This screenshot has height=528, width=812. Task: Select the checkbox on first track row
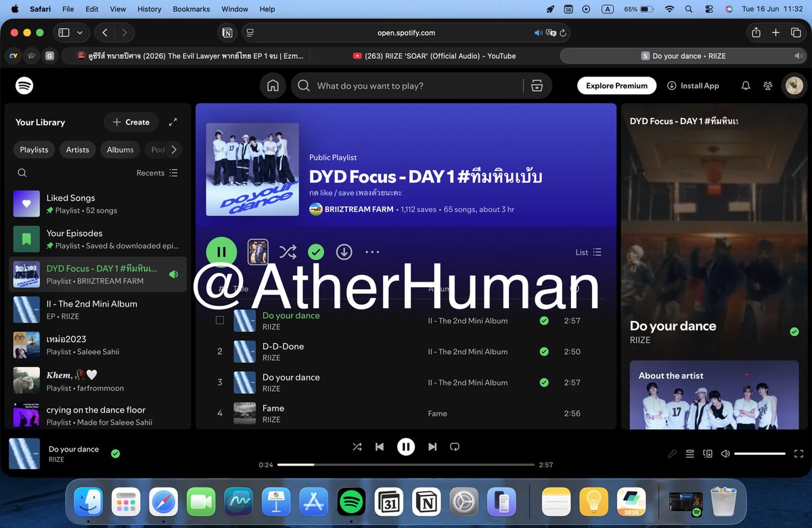coord(220,320)
